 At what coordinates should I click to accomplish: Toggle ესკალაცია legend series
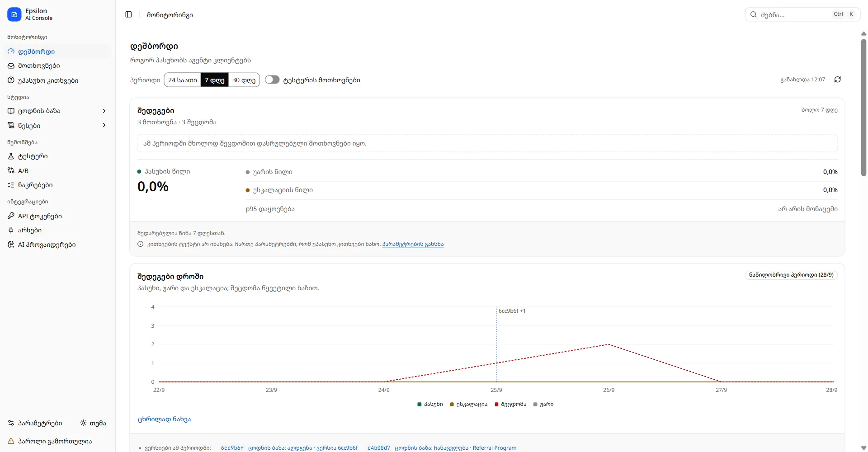pos(468,404)
